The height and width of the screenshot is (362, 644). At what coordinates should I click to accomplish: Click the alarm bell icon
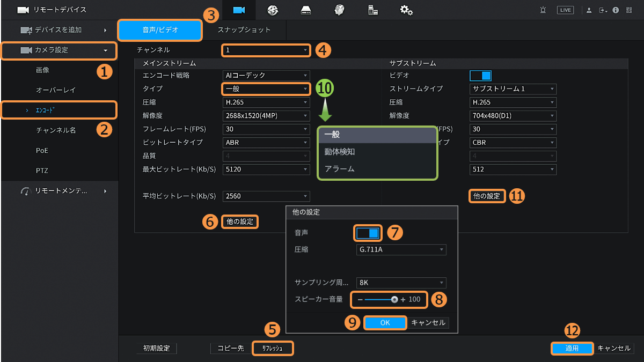point(544,10)
